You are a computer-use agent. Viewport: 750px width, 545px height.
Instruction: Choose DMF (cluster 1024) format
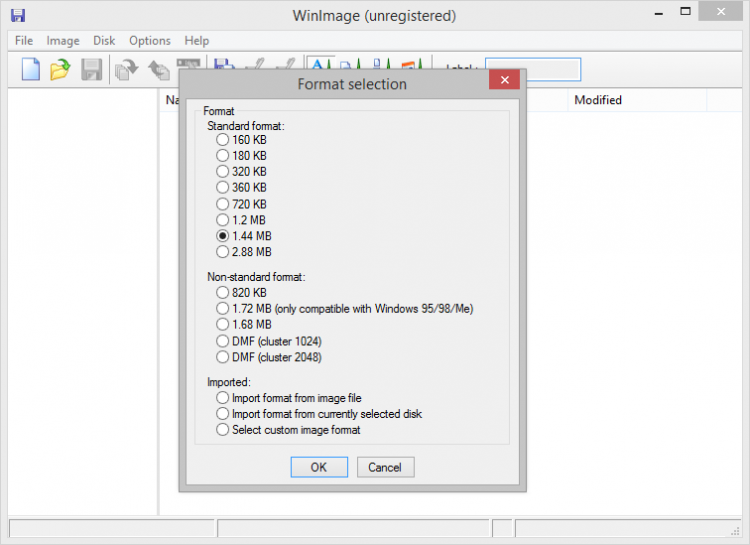click(269, 341)
